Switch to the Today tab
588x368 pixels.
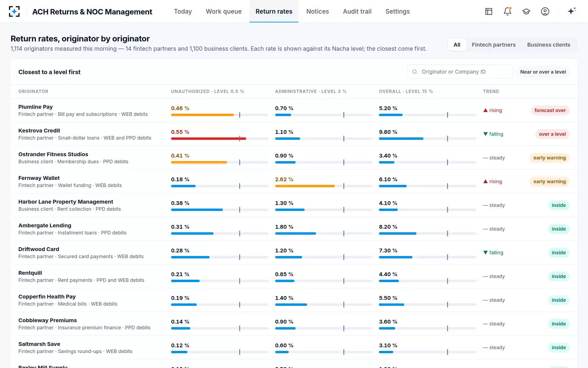pos(183,11)
